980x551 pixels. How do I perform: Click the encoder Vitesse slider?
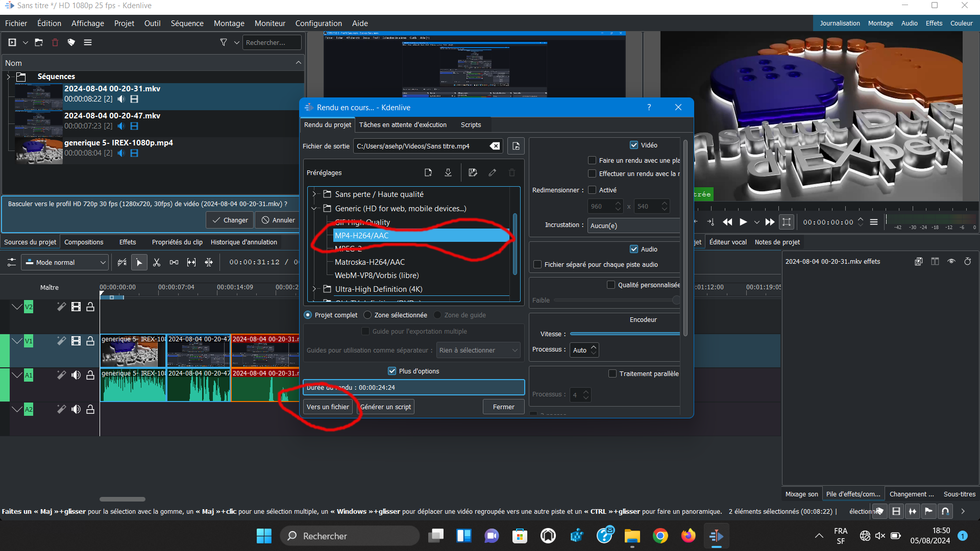pyautogui.click(x=625, y=334)
